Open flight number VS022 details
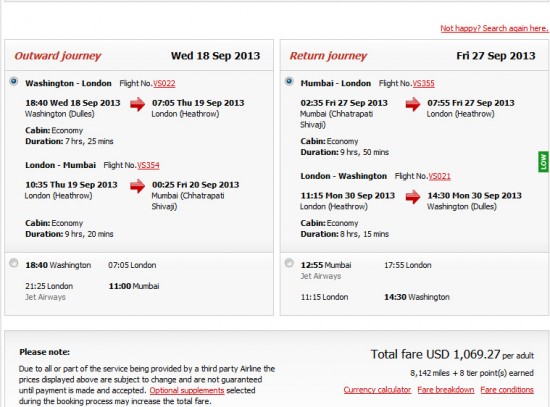The width and height of the screenshot is (550, 407). pos(164,84)
